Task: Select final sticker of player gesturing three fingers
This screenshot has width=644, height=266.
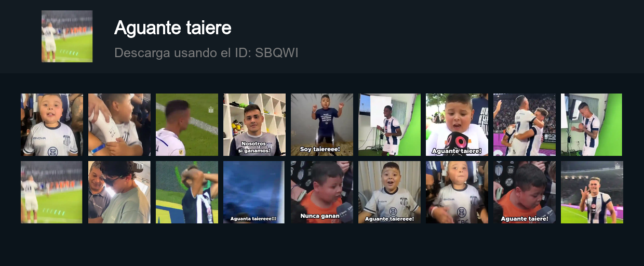Action: coord(592,192)
